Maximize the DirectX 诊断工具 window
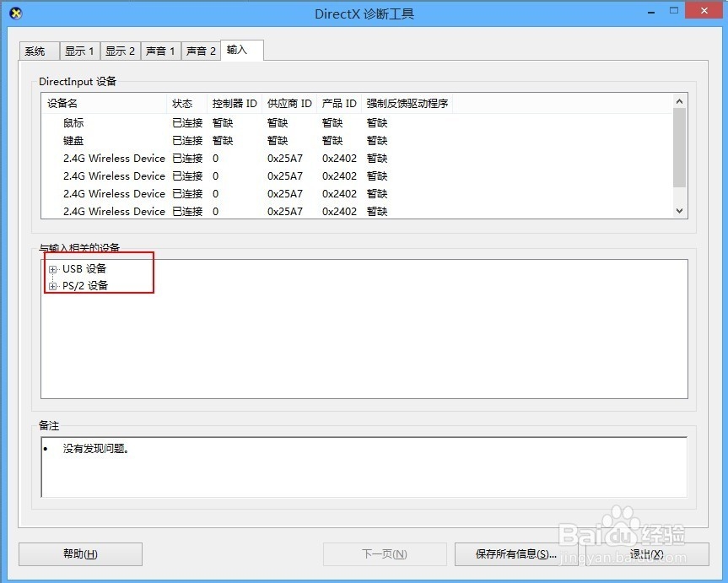 point(674,11)
